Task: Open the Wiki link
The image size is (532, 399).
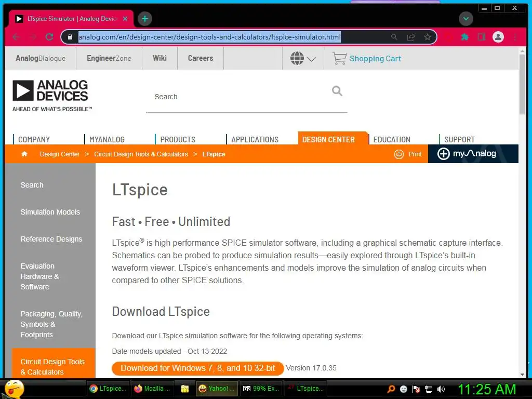Action: 159,58
